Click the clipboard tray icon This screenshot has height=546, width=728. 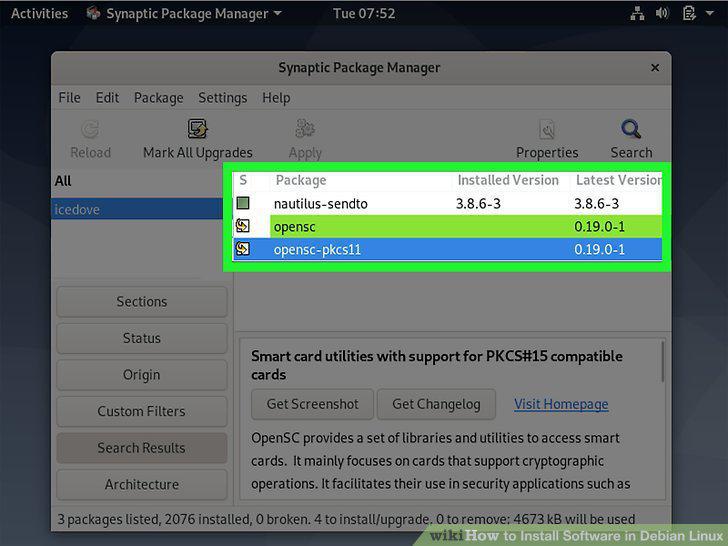(x=689, y=13)
